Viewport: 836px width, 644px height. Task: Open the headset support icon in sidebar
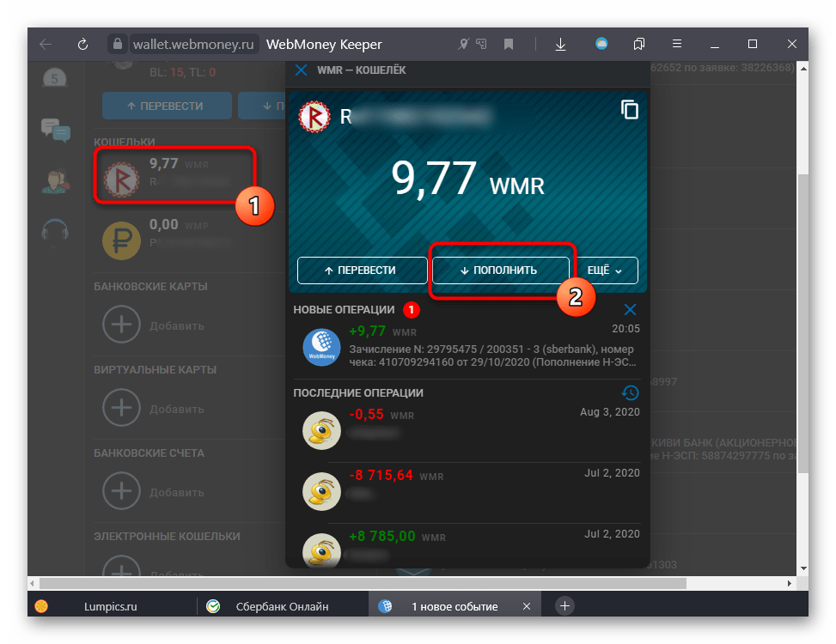pyautogui.click(x=56, y=231)
